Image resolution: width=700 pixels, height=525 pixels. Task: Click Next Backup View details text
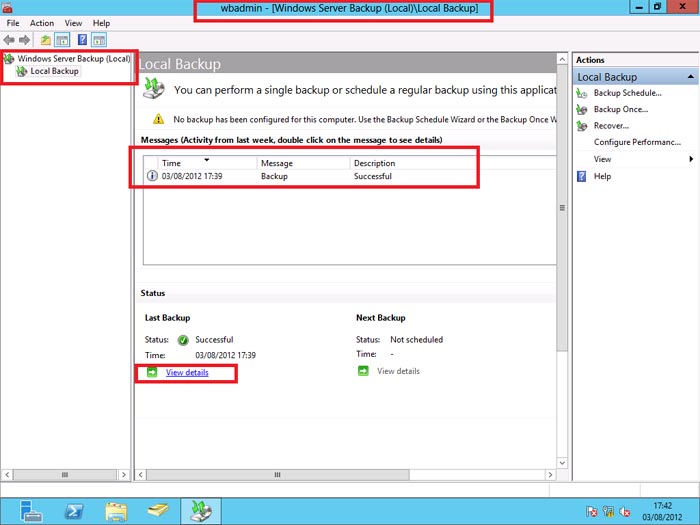coord(398,371)
